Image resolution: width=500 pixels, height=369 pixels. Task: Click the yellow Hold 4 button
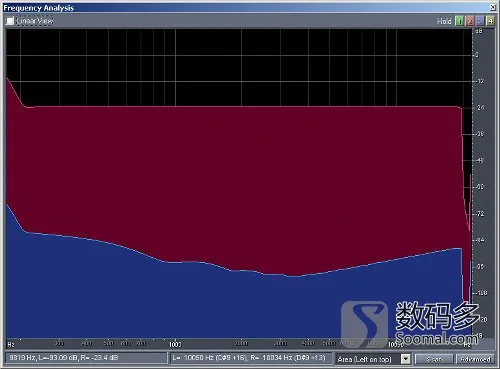[490, 21]
